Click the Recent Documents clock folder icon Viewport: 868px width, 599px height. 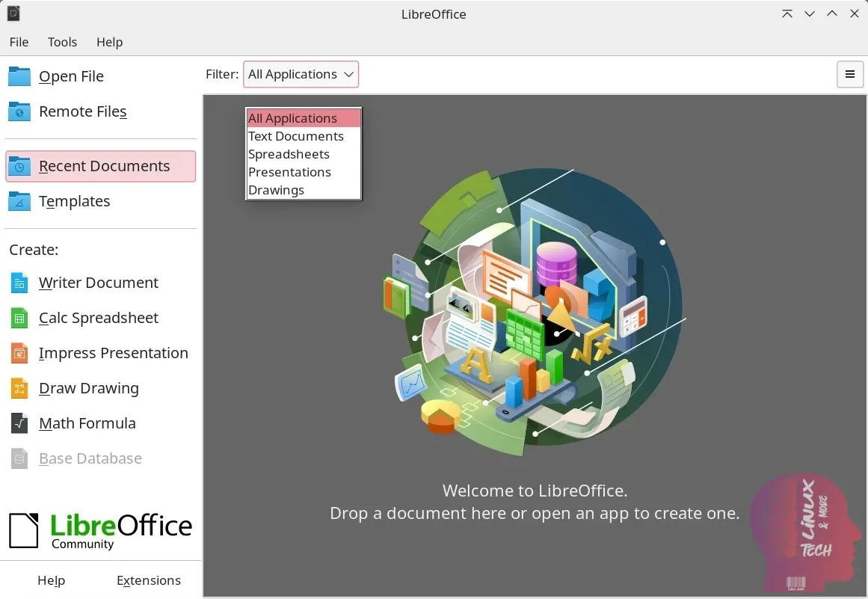click(x=19, y=165)
